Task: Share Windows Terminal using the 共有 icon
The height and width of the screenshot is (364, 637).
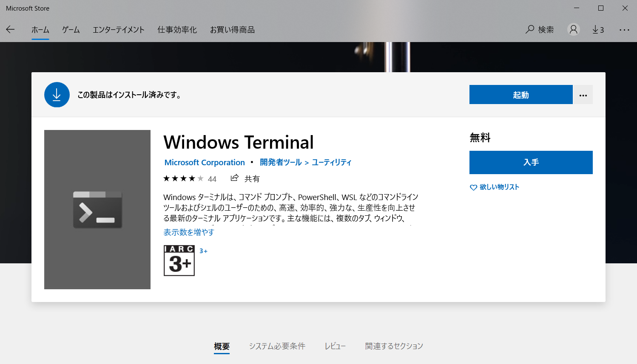Action: click(x=235, y=178)
